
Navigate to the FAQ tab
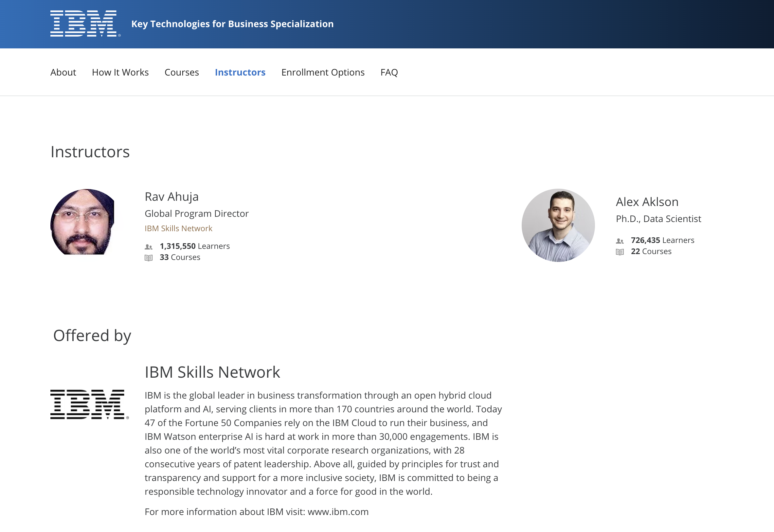coord(389,72)
